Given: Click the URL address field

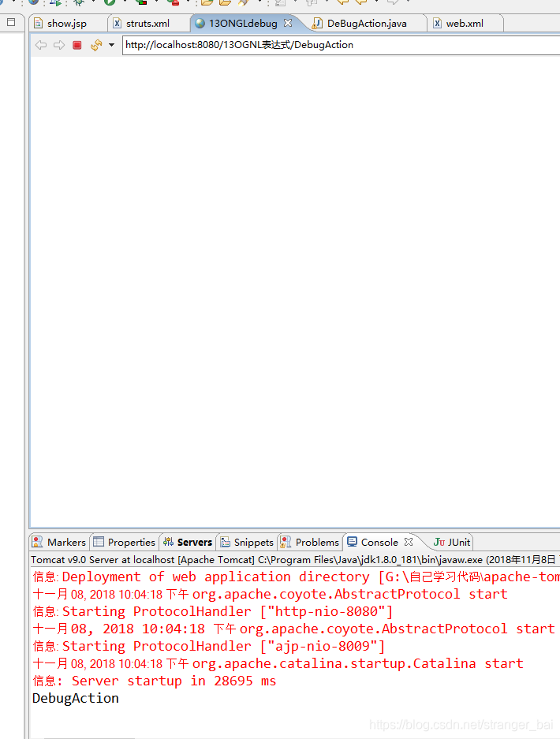Looking at the screenshot, I should [x=341, y=45].
